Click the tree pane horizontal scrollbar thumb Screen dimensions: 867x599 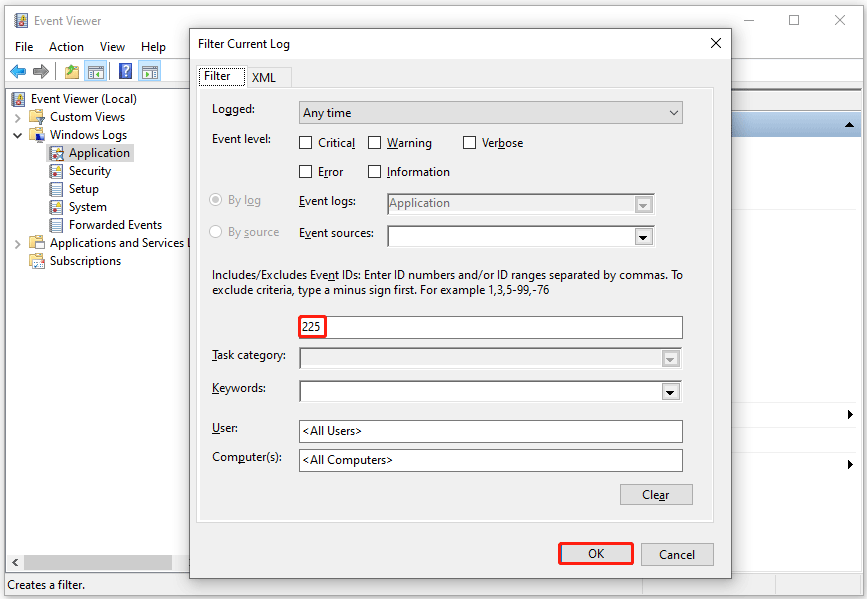click(x=98, y=562)
